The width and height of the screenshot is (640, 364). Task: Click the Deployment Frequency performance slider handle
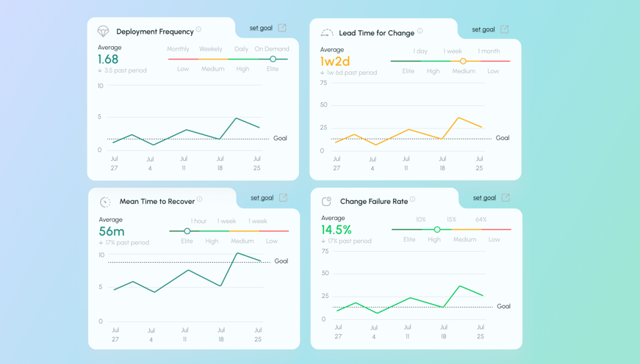coord(273,59)
